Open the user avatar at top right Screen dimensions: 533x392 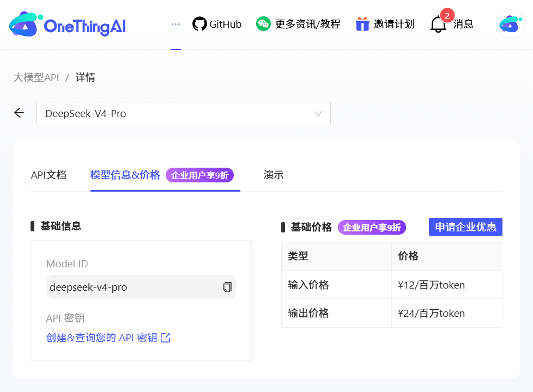click(511, 24)
